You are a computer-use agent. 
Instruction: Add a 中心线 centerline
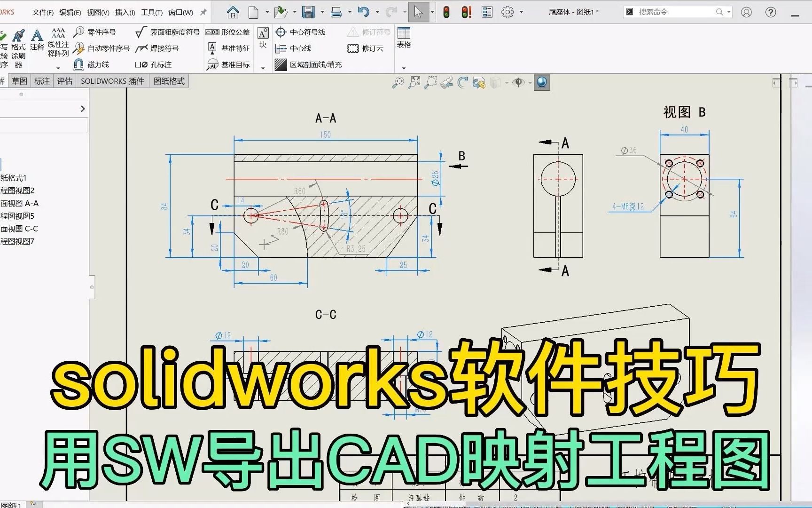293,48
